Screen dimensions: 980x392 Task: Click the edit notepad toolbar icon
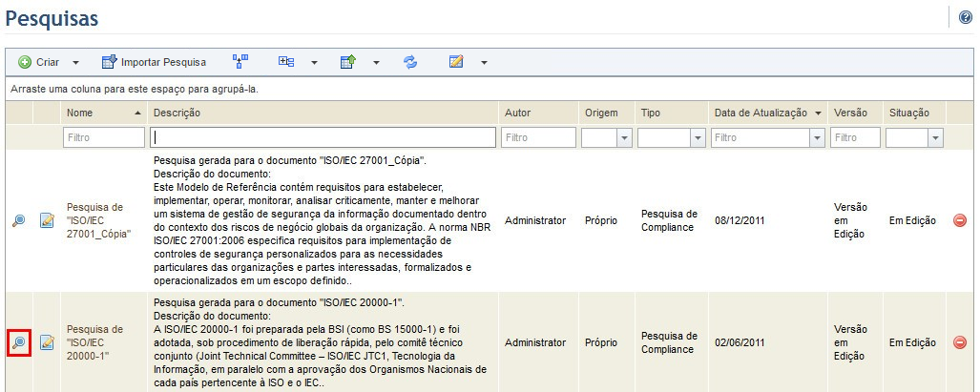pos(456,62)
